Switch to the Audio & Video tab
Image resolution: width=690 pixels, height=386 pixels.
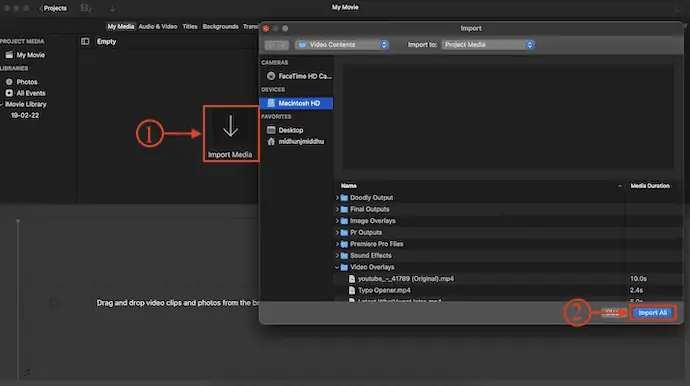click(158, 26)
